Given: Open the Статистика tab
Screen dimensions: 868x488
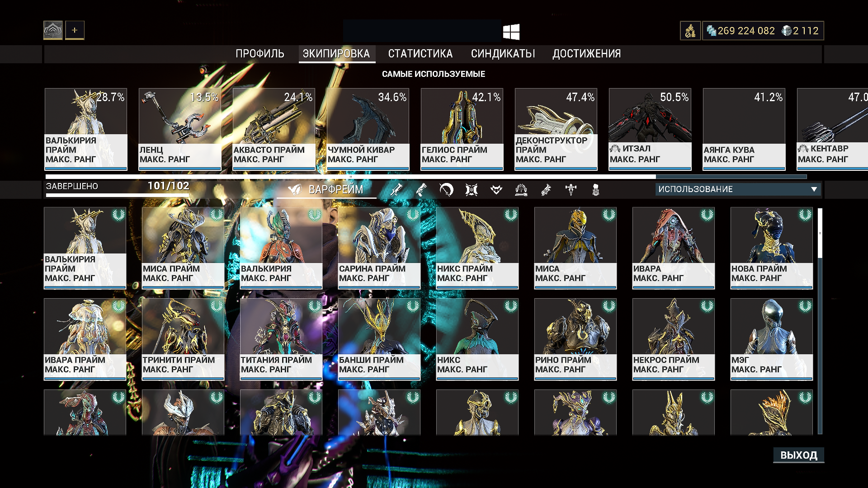Looking at the screenshot, I should 420,54.
